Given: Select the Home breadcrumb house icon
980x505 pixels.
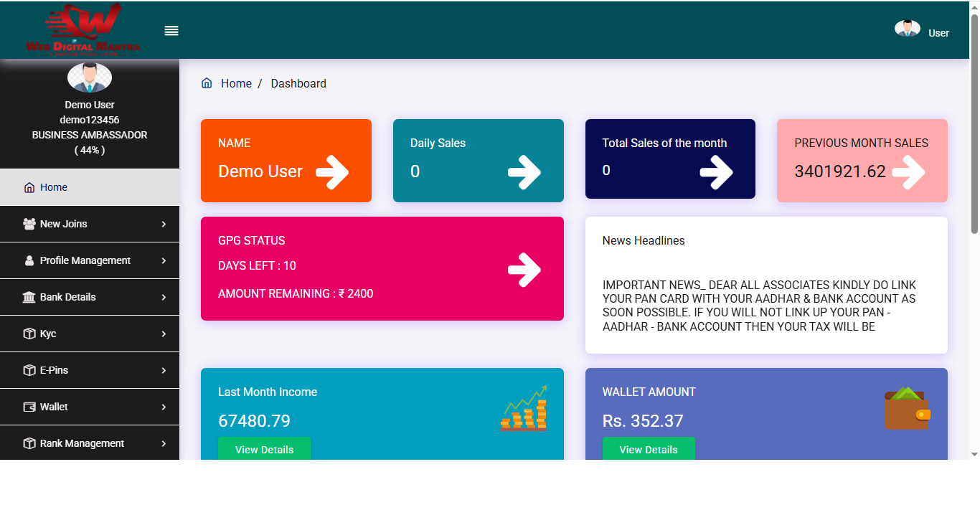Looking at the screenshot, I should 207,83.
